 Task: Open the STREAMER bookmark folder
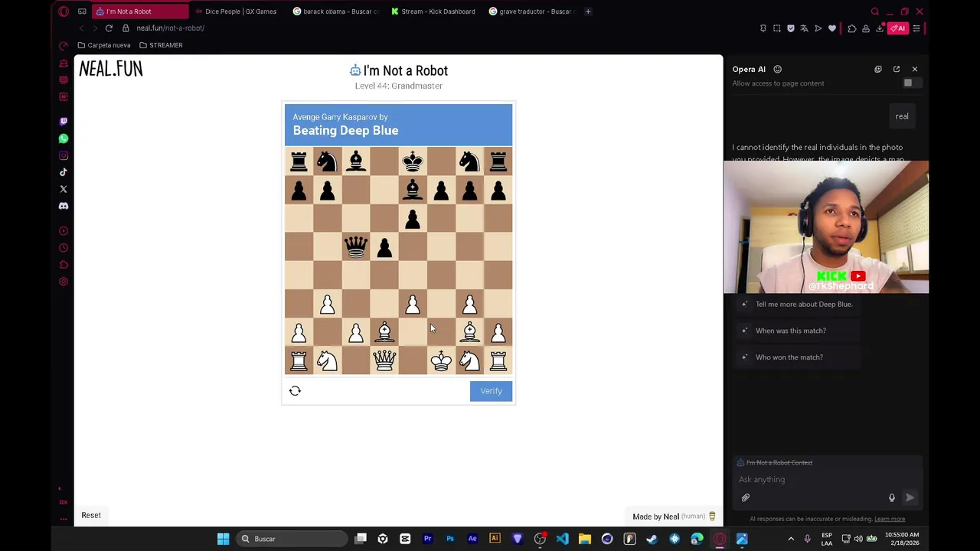[161, 45]
